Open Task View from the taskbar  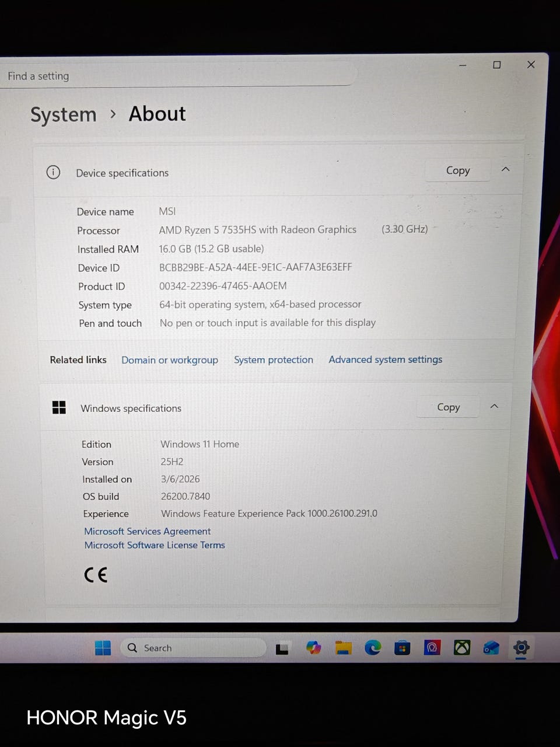(x=282, y=648)
